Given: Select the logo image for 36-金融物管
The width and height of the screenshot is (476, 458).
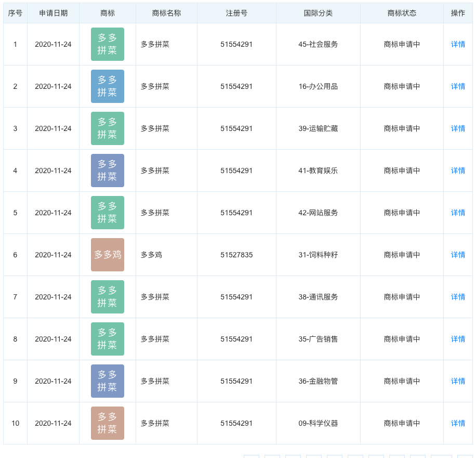Looking at the screenshot, I should [x=108, y=381].
